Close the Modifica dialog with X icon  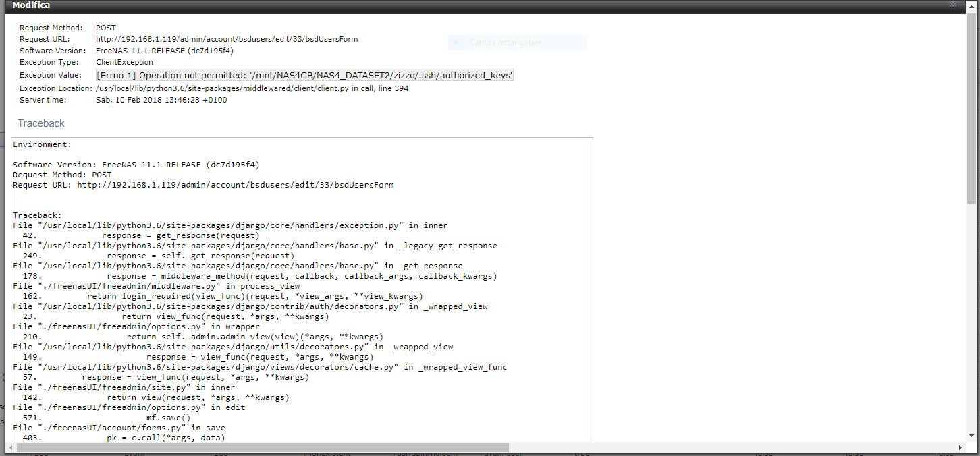(953, 5)
